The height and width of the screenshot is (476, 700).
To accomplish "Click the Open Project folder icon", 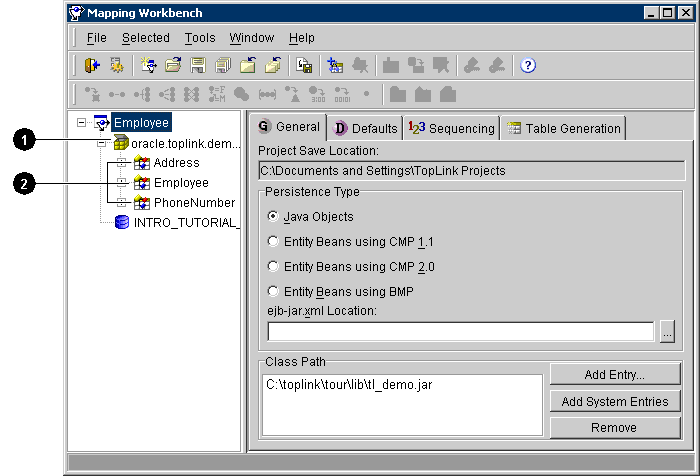I will [173, 66].
